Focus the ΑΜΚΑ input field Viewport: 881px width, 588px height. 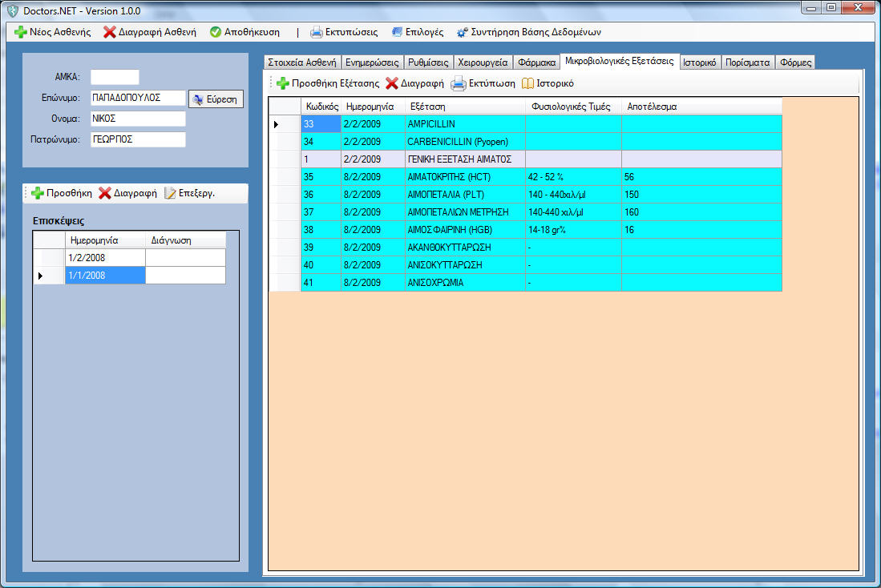pyautogui.click(x=115, y=77)
